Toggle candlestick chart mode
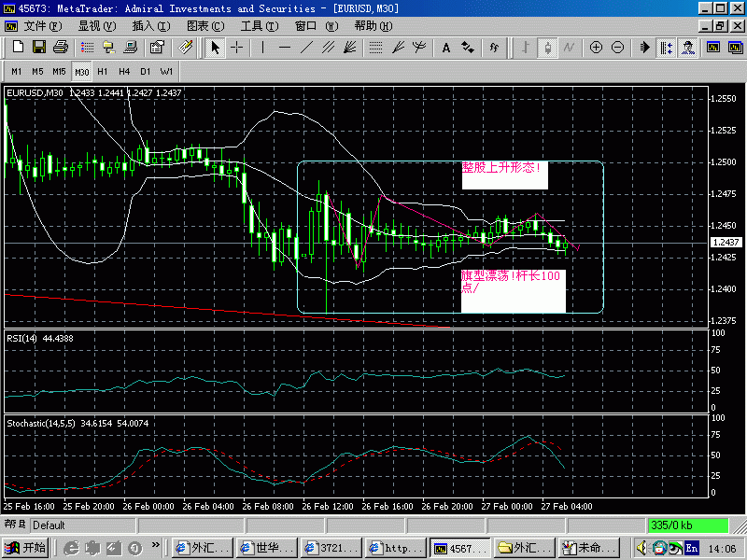 (547, 48)
